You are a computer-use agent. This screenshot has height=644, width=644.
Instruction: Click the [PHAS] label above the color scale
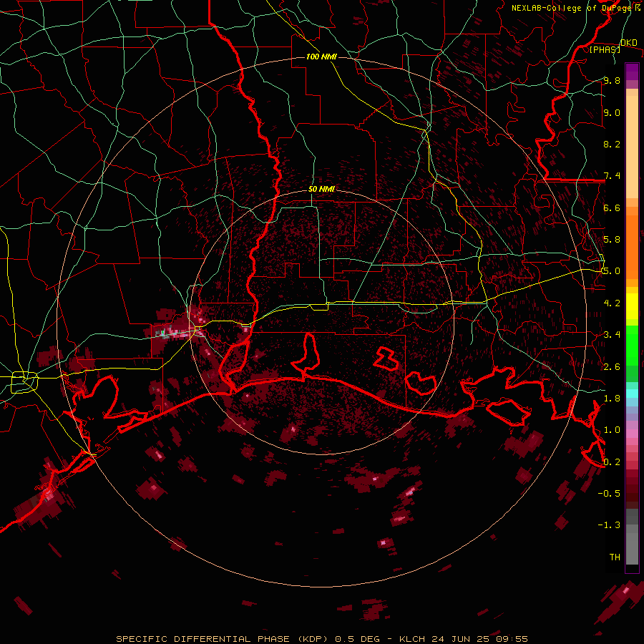605,49
